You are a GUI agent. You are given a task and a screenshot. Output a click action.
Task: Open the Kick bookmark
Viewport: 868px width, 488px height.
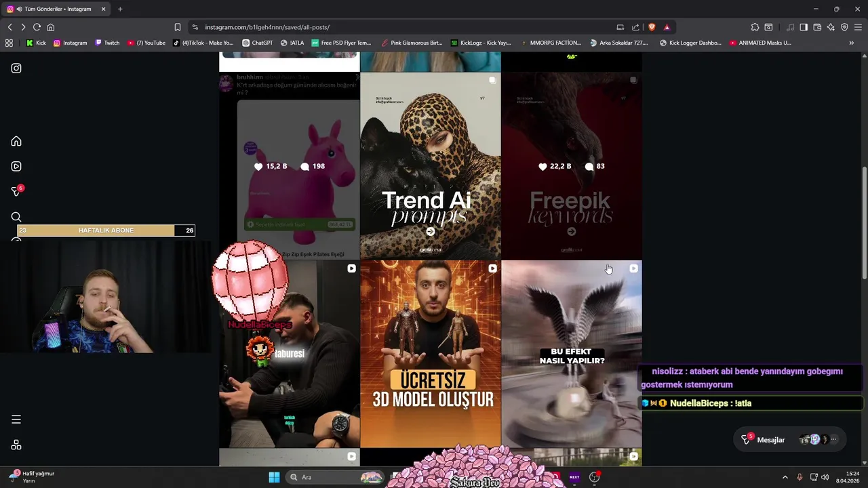(x=36, y=43)
